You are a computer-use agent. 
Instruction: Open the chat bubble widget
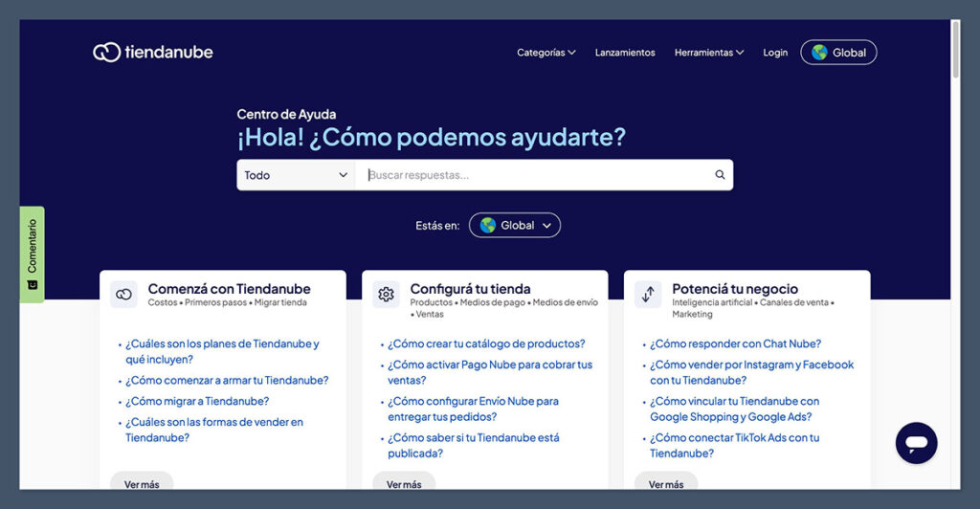[916, 443]
